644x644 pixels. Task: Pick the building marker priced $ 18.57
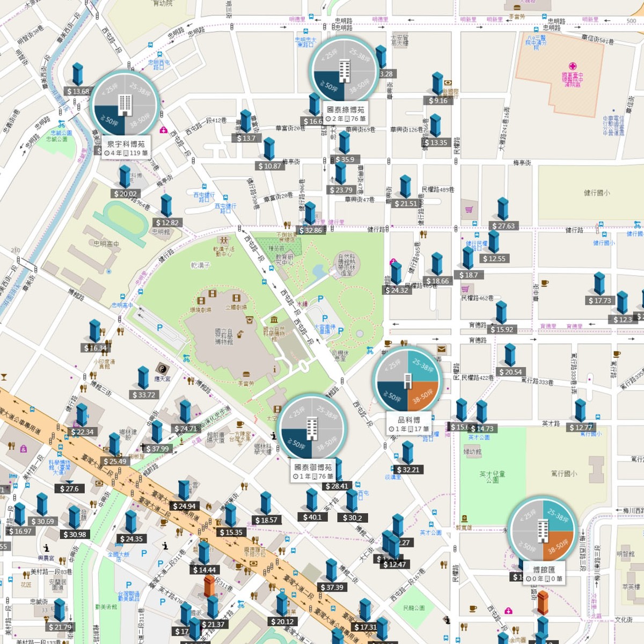[x=266, y=503]
